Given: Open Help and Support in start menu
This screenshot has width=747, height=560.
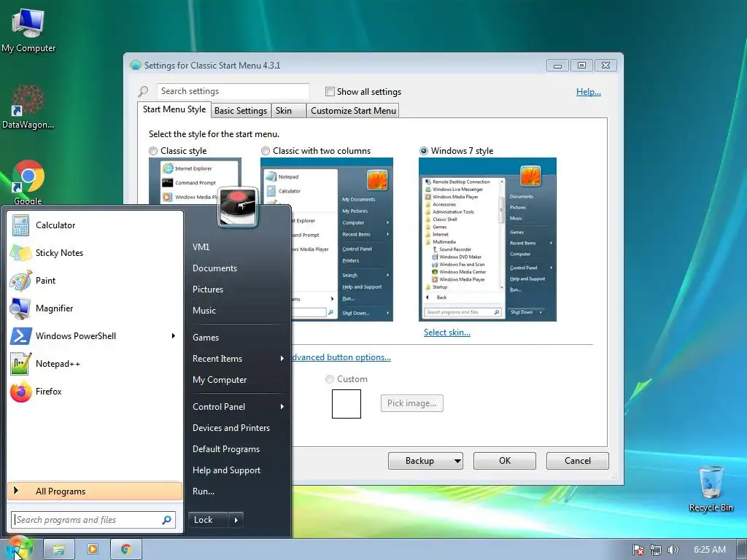Looking at the screenshot, I should (239, 470).
